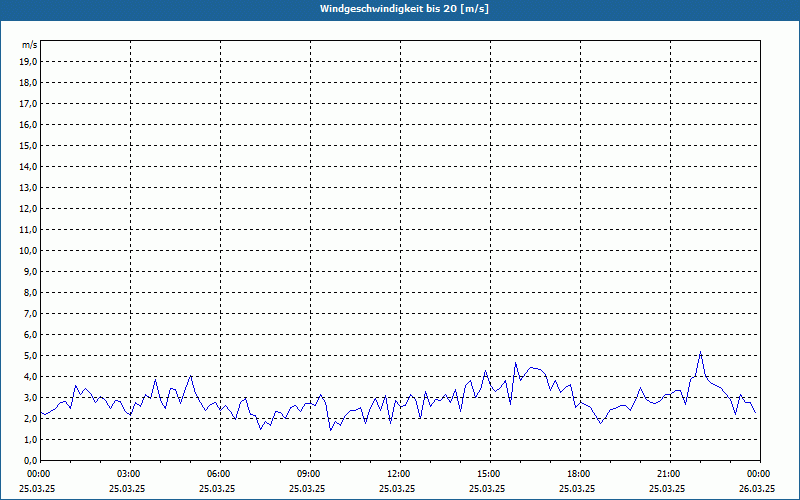Image resolution: width=800 pixels, height=500 pixels.
Task: Select the 13,0 y-axis tick label
Action: coord(28,187)
